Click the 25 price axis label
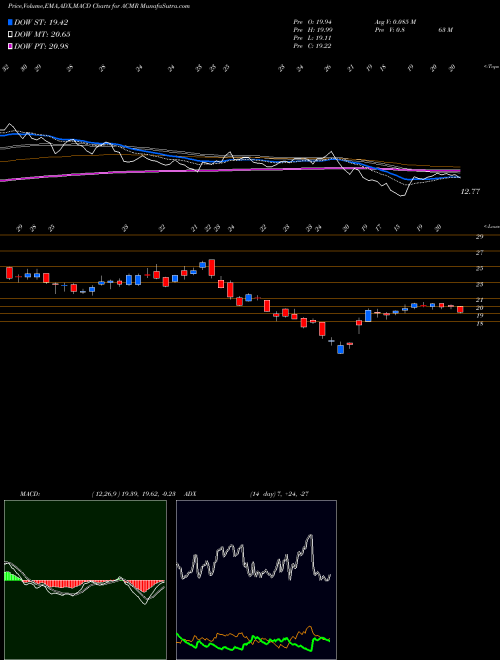 (x=479, y=269)
